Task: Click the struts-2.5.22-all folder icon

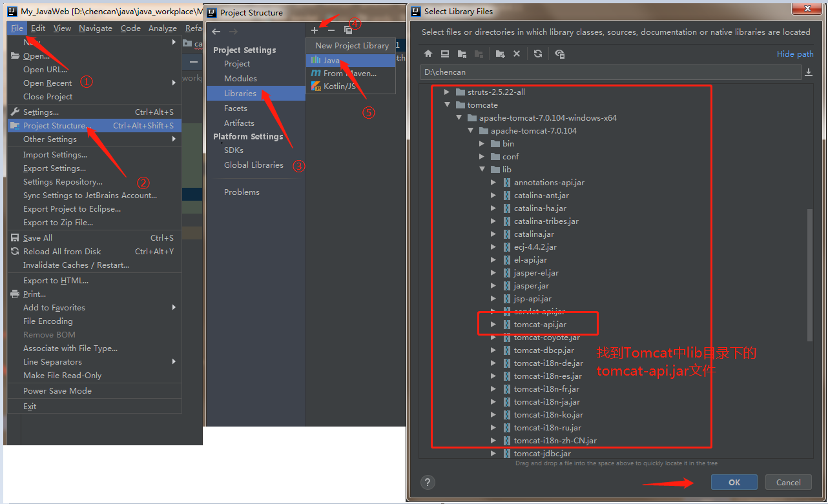Action: (461, 92)
